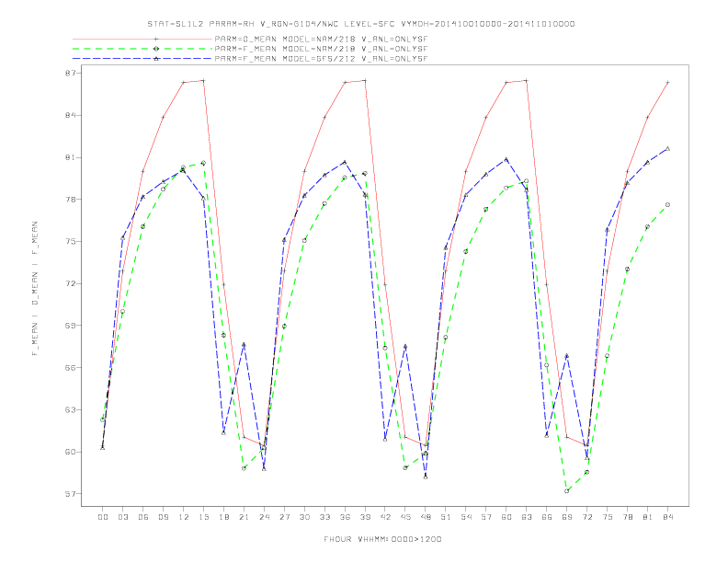This screenshot has width=728, height=563.
Task: Click the x-axis title FHOUR VHHMM:0000>1200
Action: coord(382,539)
